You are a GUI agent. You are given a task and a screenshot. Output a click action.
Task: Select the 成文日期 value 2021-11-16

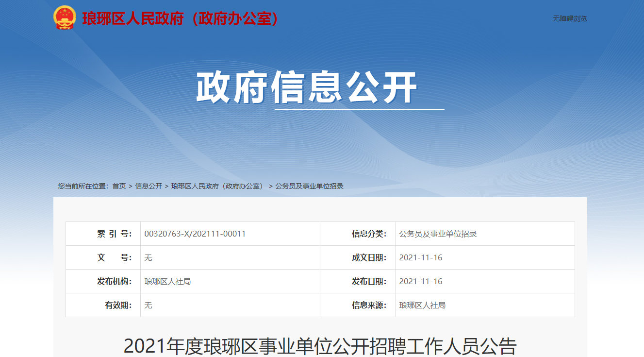point(421,257)
